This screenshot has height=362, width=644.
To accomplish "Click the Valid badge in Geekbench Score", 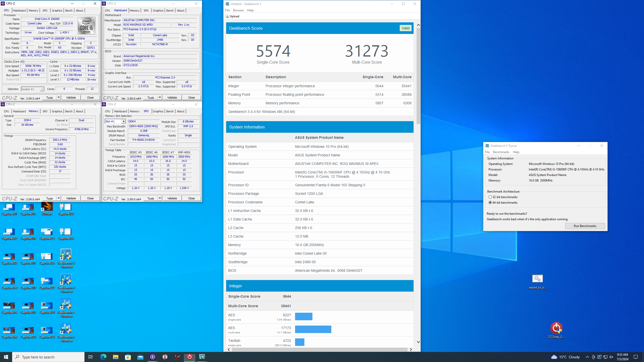I will (x=406, y=28).
